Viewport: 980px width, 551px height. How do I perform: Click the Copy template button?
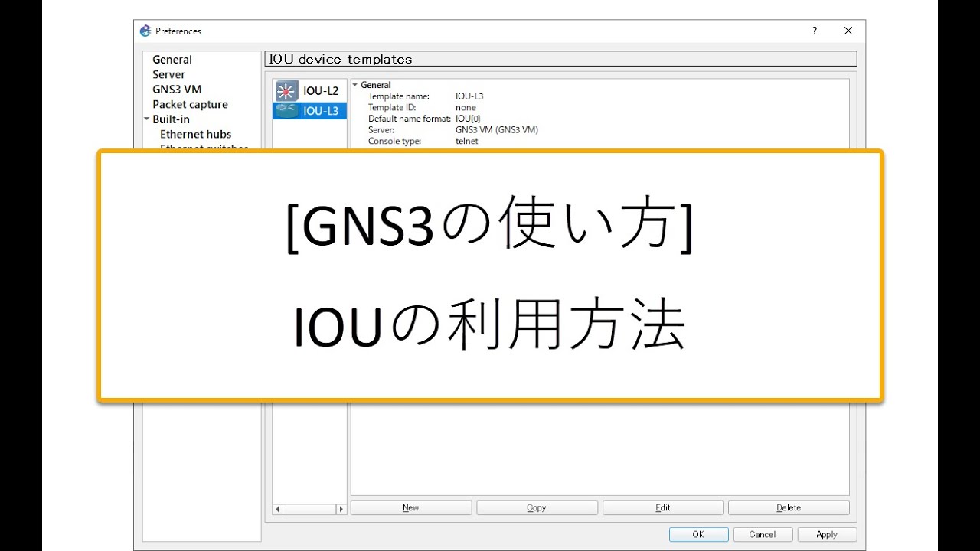537,507
